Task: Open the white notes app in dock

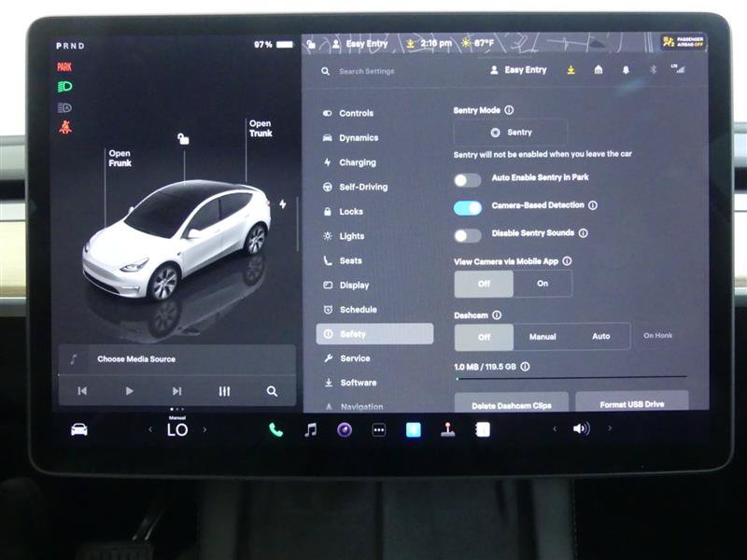Action: coord(483,429)
